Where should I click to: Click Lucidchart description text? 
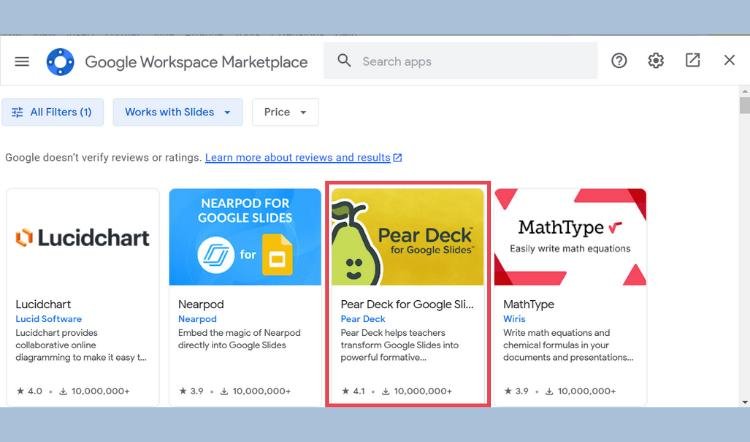click(81, 345)
